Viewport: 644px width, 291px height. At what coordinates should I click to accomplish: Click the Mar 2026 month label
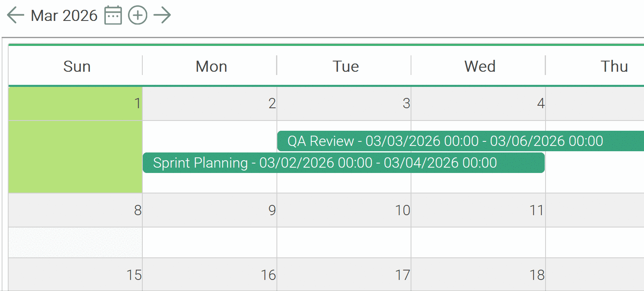[x=64, y=16]
